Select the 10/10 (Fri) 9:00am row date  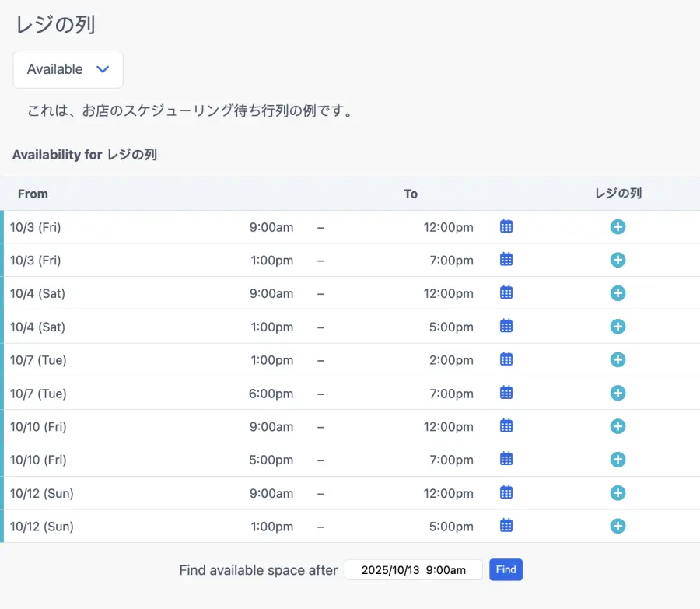tap(38, 426)
